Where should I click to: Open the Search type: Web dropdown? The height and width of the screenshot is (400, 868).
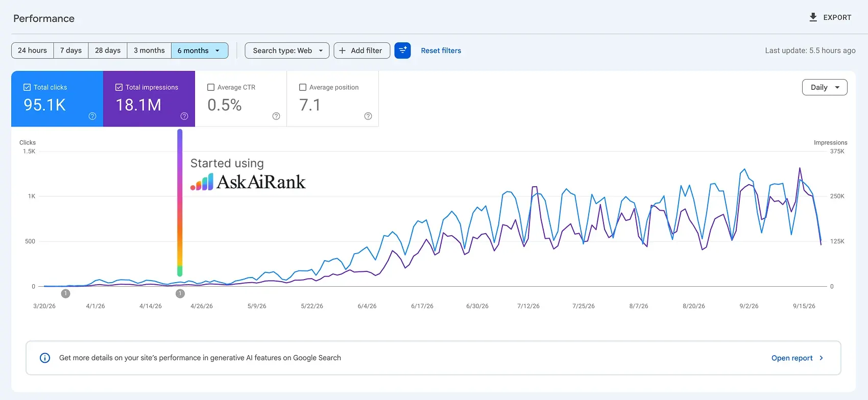(x=287, y=51)
